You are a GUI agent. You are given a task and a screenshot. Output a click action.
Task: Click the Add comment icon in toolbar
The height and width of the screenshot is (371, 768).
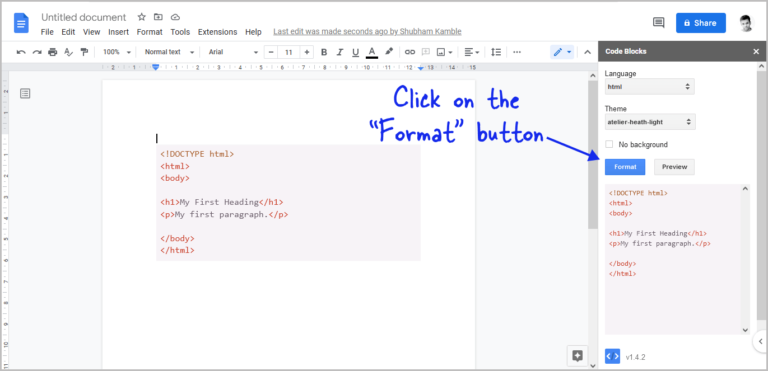coord(426,52)
